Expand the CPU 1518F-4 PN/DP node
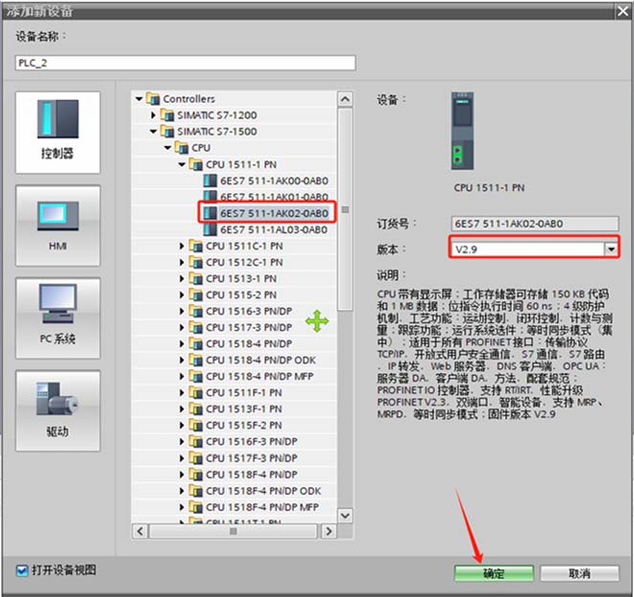This screenshot has width=634, height=597. click(182, 474)
